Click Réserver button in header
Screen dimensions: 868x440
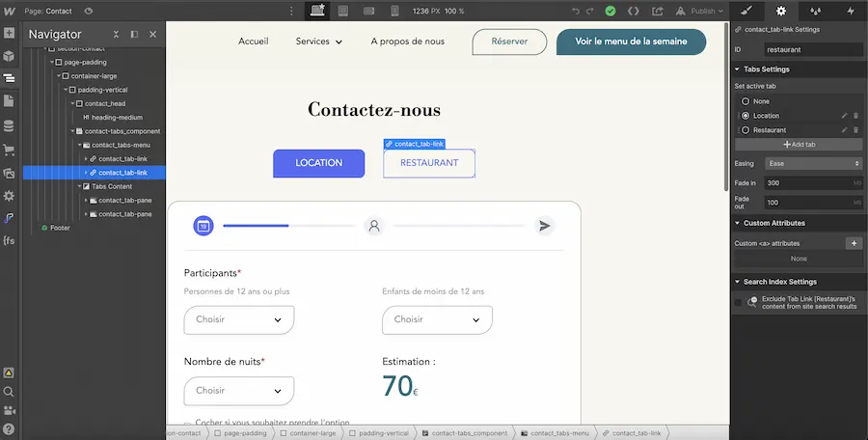point(509,41)
